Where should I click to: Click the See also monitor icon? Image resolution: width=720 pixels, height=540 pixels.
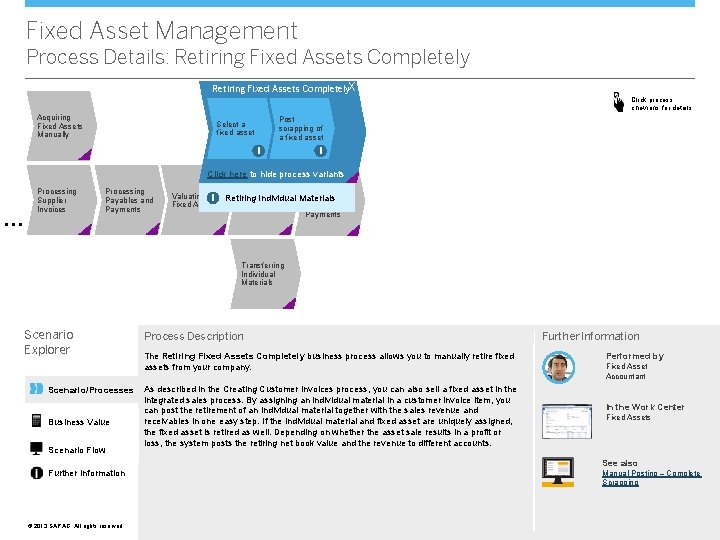tap(558, 472)
